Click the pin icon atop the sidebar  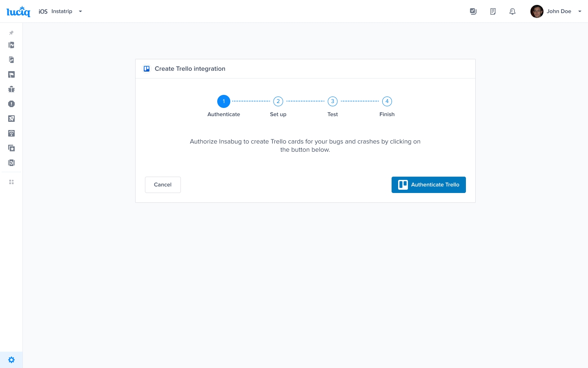(11, 33)
